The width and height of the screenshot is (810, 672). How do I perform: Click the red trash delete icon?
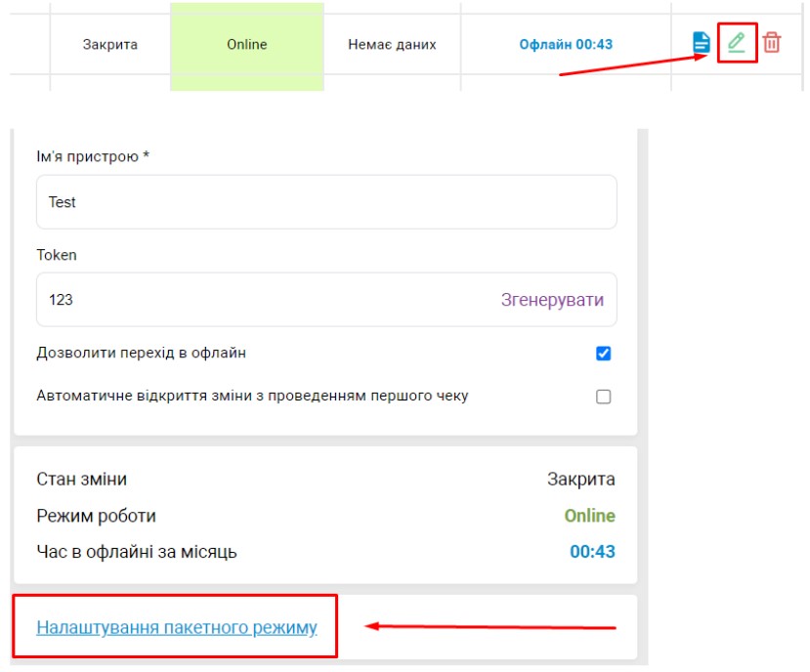(772, 43)
